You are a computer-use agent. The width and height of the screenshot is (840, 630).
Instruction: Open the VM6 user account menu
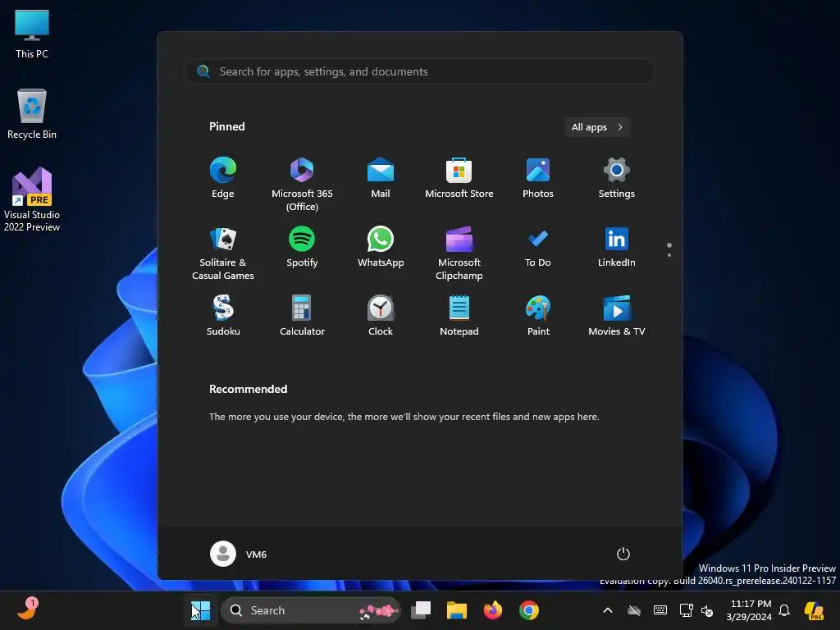239,554
